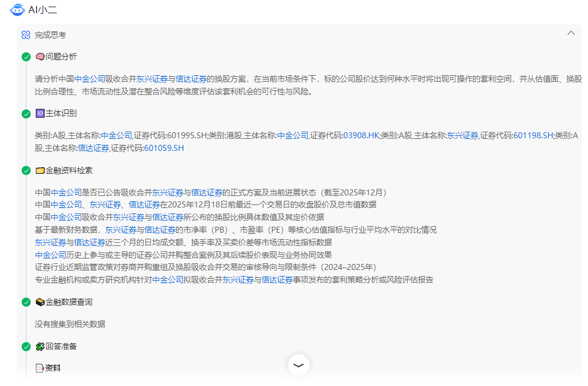Open 中金公司 link in the 换股比例具体数值 row
Screen dimensions: 588x386
66,217
